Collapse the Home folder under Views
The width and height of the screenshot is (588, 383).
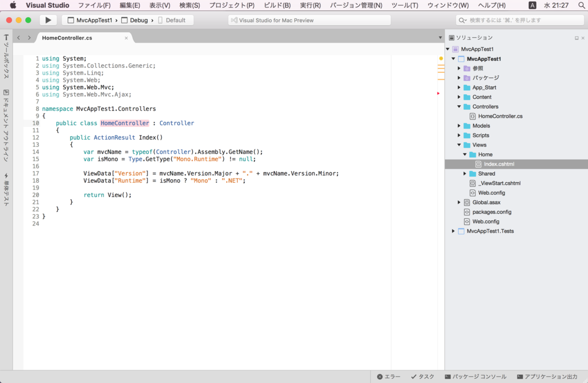pyautogui.click(x=465, y=154)
